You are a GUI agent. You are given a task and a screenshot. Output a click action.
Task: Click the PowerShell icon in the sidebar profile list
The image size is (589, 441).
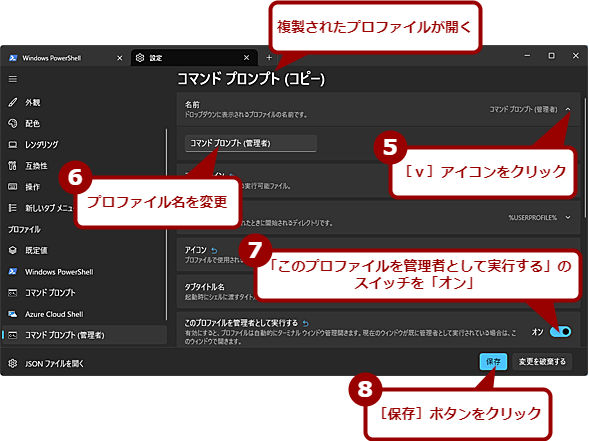(x=13, y=272)
